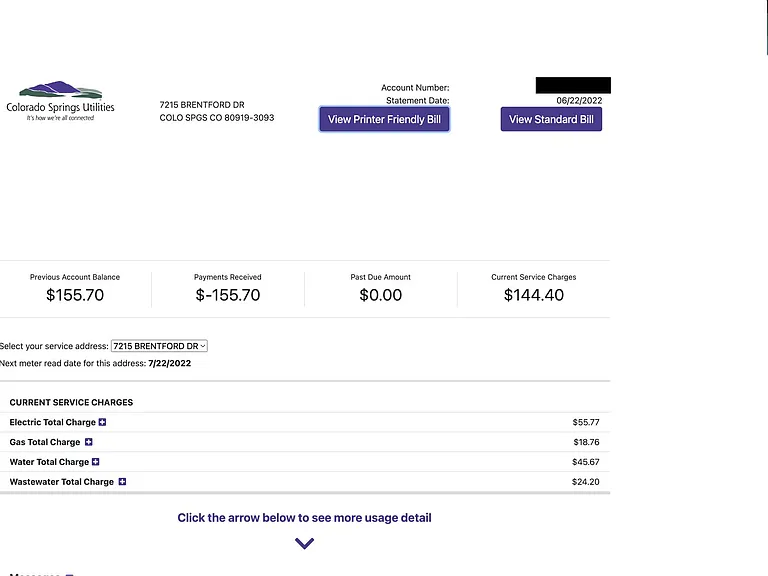Image resolution: width=768 pixels, height=576 pixels.
Task: Click 'Click the arrow below' usage detail text
Action: [304, 518]
